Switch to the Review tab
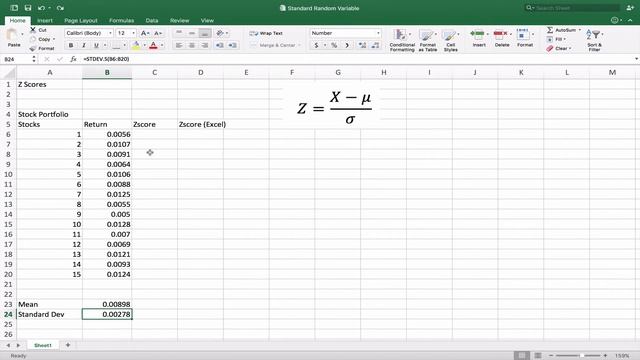Viewport: 640px width, 360px height. point(179,20)
